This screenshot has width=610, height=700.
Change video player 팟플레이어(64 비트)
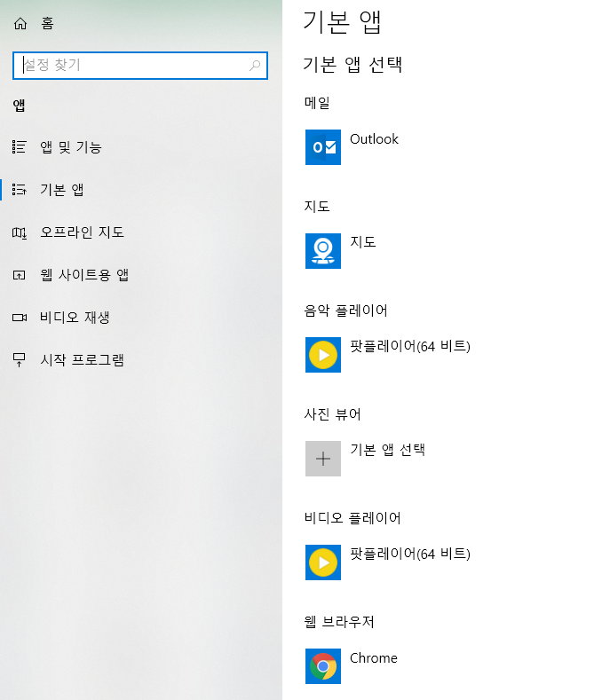[410, 554]
